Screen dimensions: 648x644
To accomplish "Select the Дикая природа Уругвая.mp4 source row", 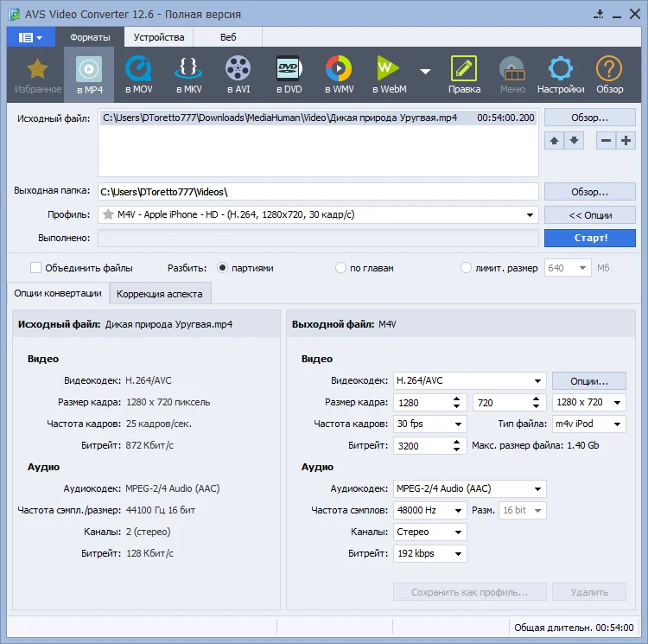I will pyautogui.click(x=318, y=118).
